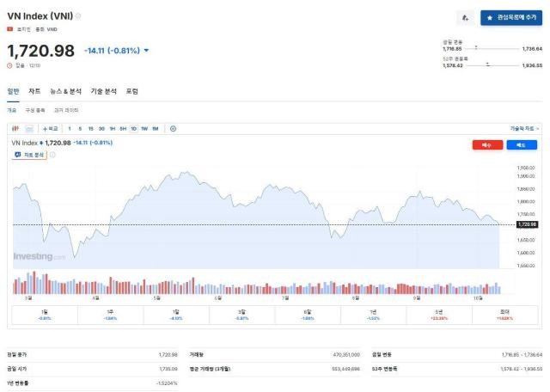The height and width of the screenshot is (392, 550).
Task: Select the 1달 (1 month) range cell
Action: point(176,315)
